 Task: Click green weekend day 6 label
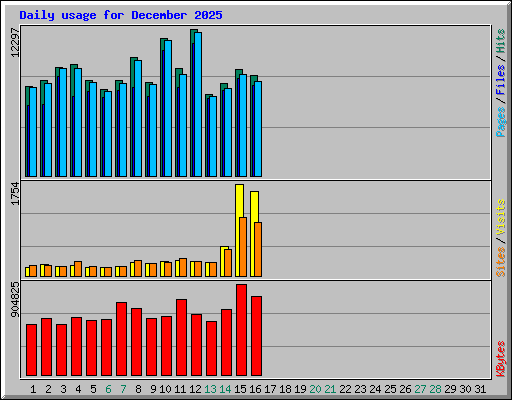click(108, 389)
